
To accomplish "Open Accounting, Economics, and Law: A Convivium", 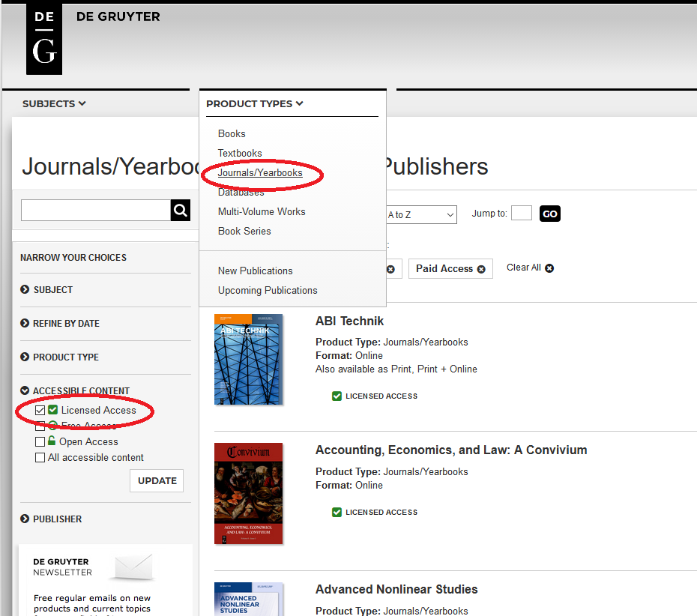I will (451, 450).
